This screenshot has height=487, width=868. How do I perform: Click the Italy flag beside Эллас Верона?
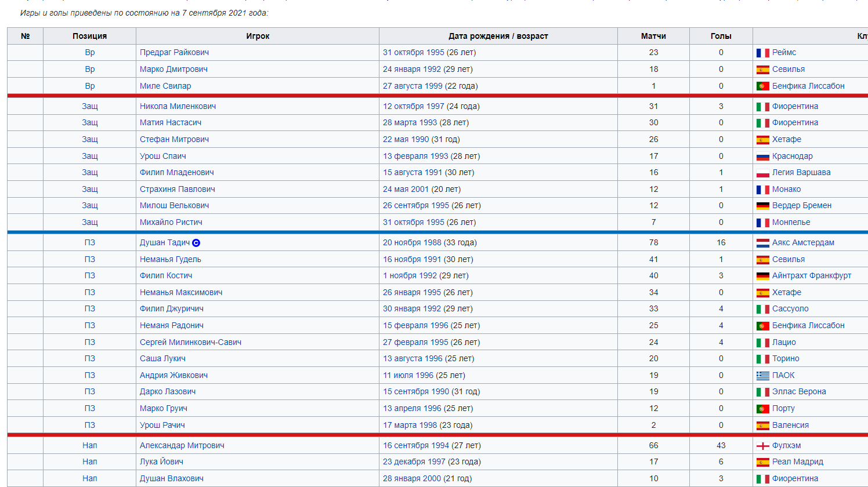point(763,392)
